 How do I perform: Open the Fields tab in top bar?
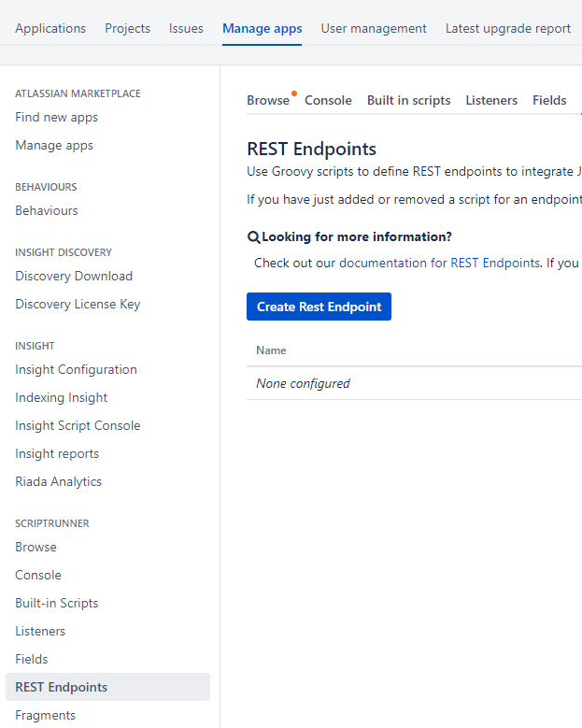[x=549, y=101]
